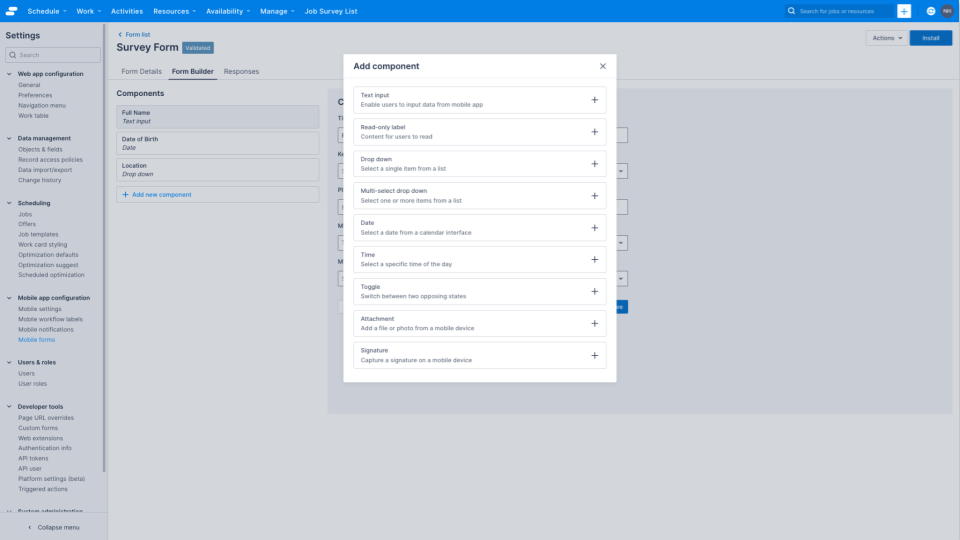Open the Actions dropdown
The height and width of the screenshot is (540, 960).
click(887, 38)
